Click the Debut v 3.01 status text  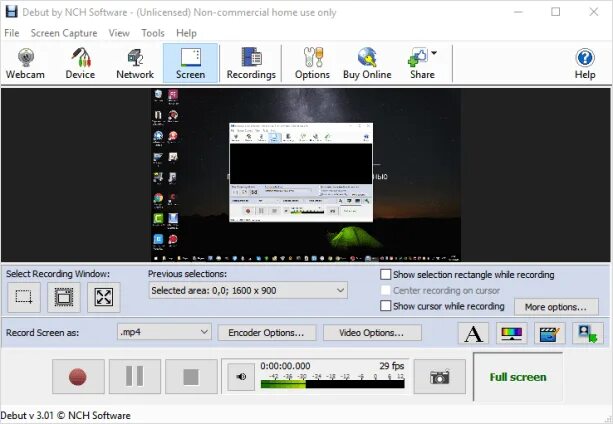pyautogui.click(x=66, y=415)
